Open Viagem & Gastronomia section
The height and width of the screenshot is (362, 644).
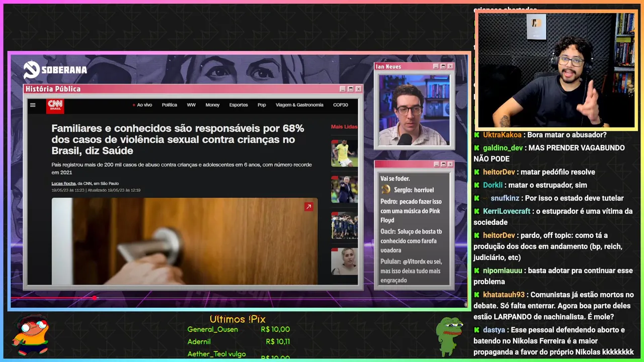coord(299,105)
